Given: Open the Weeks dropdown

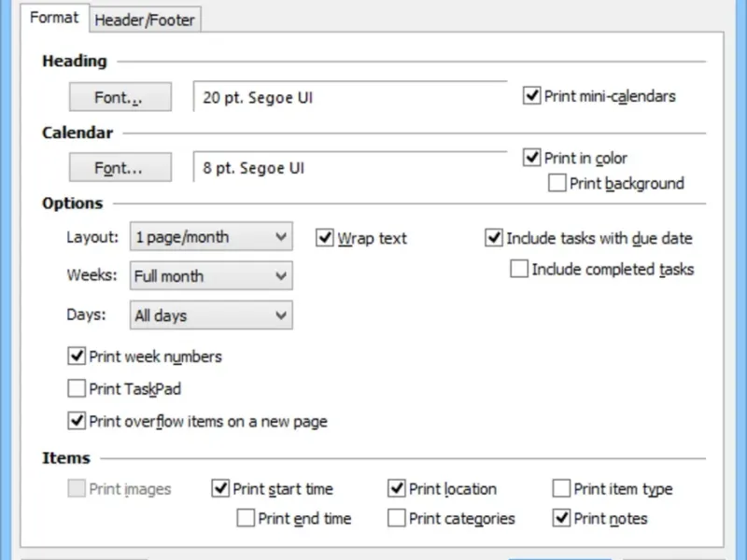Looking at the screenshot, I should click(211, 276).
